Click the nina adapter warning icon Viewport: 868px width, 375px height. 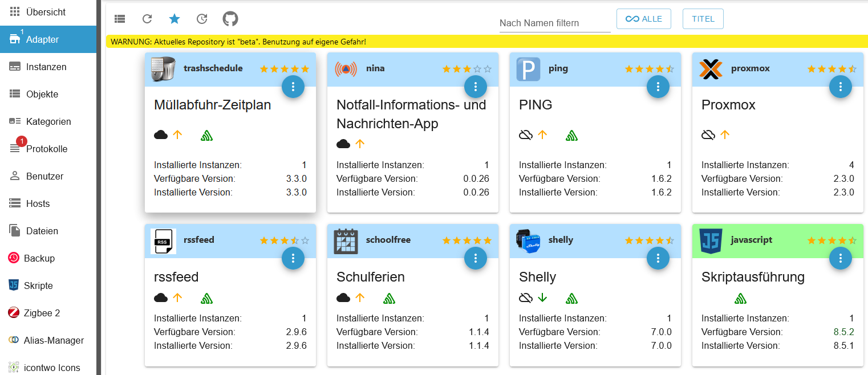346,69
